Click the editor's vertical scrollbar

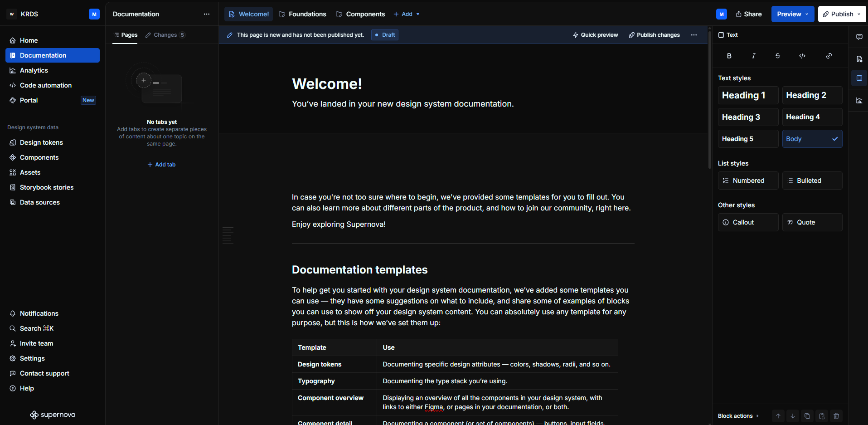(x=710, y=100)
